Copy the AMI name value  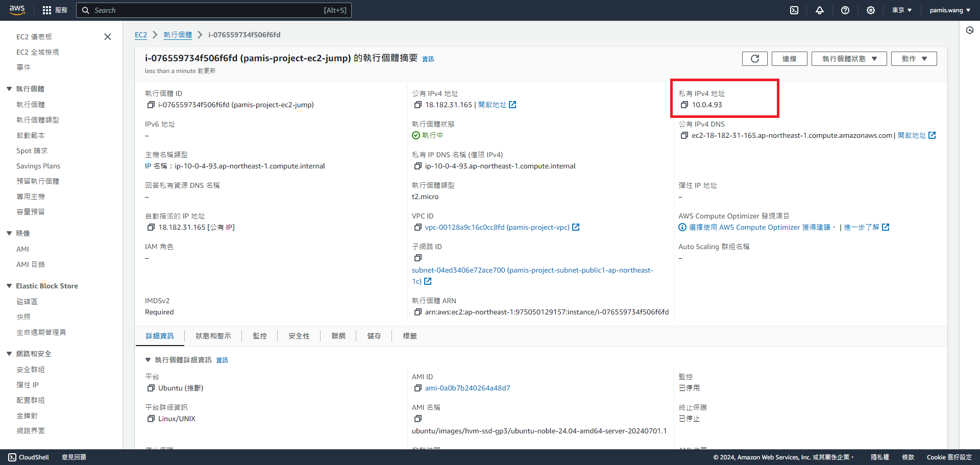(x=418, y=419)
